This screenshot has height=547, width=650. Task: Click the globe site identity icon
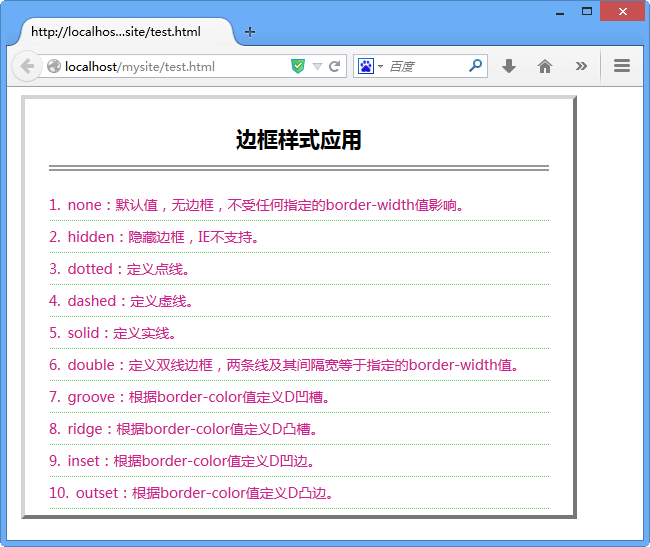click(54, 67)
